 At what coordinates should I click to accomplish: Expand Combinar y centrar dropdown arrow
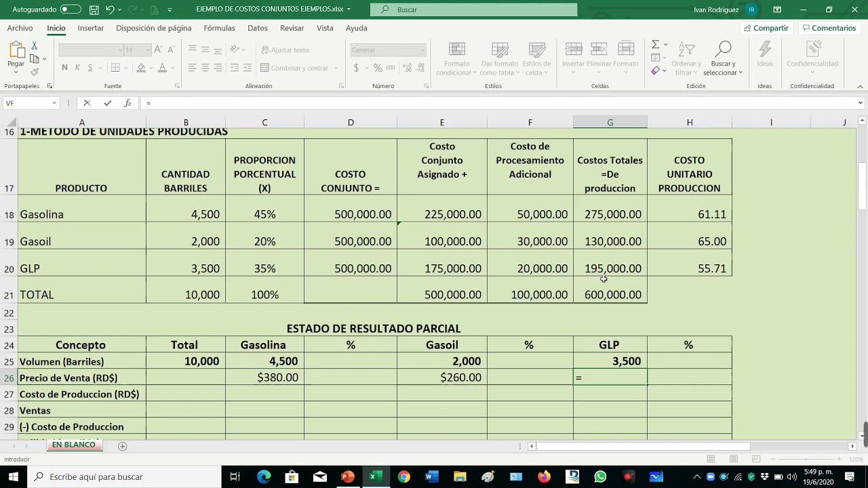tap(336, 68)
